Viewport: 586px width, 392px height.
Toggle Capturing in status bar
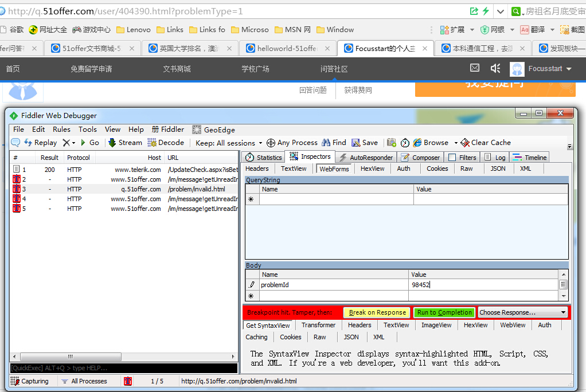tap(30, 381)
